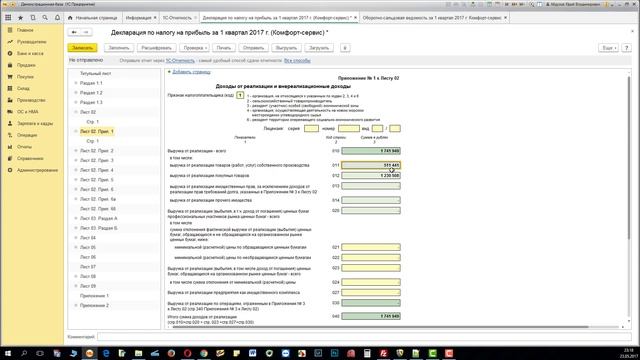Expand Лист 02. Прил. 3 node
Viewport: 640px width, 360px height.
pyautogui.click(x=76, y=160)
